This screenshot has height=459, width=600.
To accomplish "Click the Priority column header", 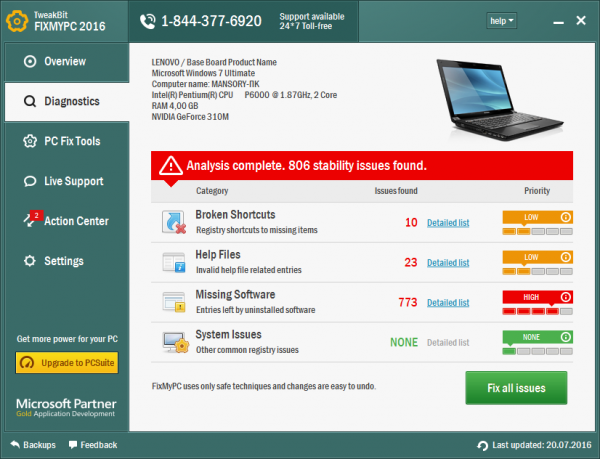I will 537,191.
